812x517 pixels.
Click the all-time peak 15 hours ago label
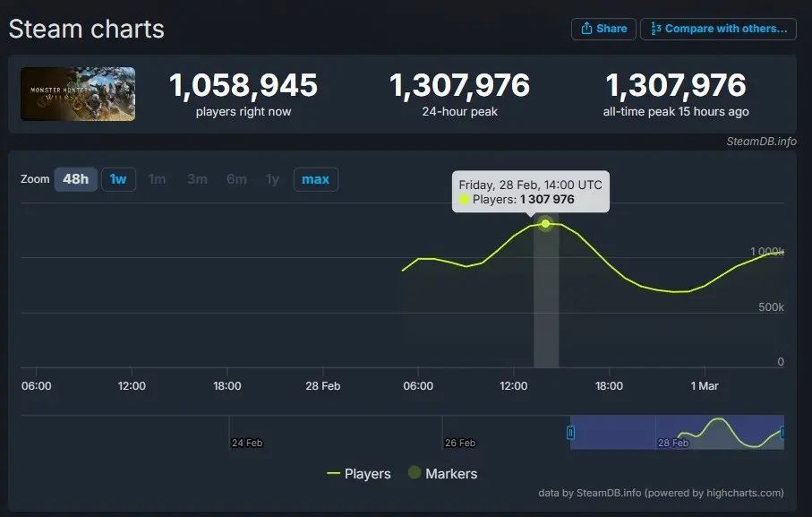[676, 111]
